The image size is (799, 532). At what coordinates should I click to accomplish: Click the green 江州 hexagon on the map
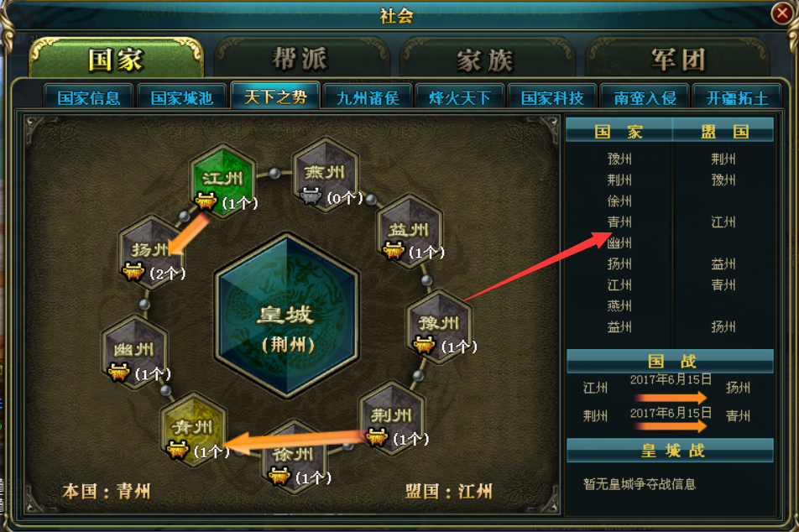(x=222, y=182)
